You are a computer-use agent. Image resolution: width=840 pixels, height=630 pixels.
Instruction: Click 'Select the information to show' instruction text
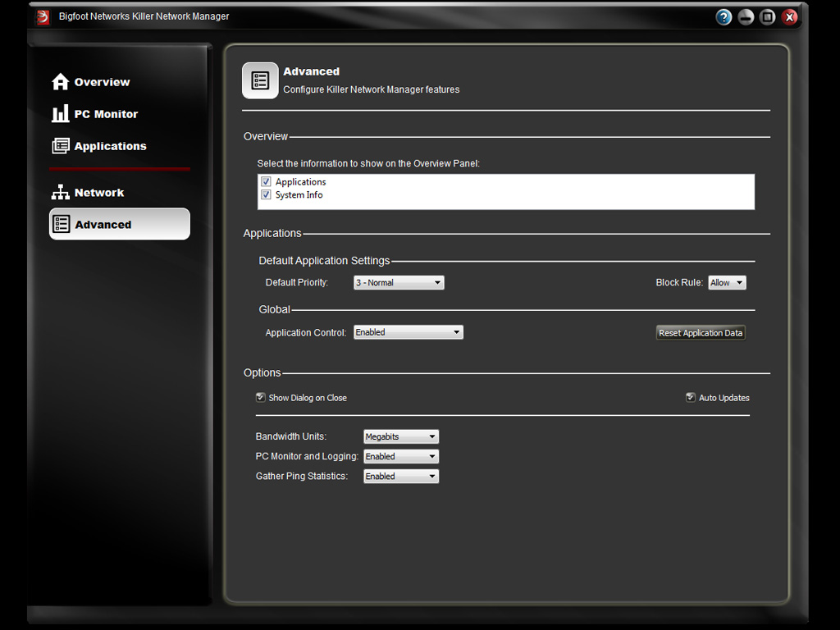coord(368,163)
